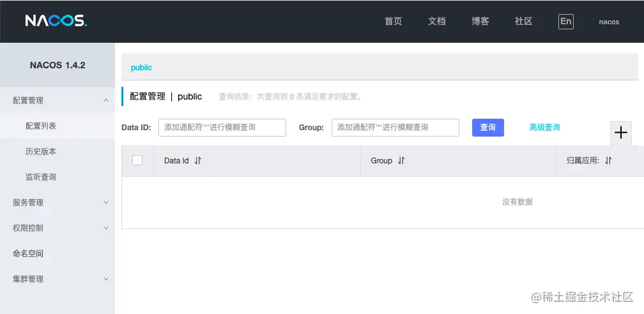644x314 pixels.
Task: Toggle the select-all checkbox in table header
Action: coord(137,160)
